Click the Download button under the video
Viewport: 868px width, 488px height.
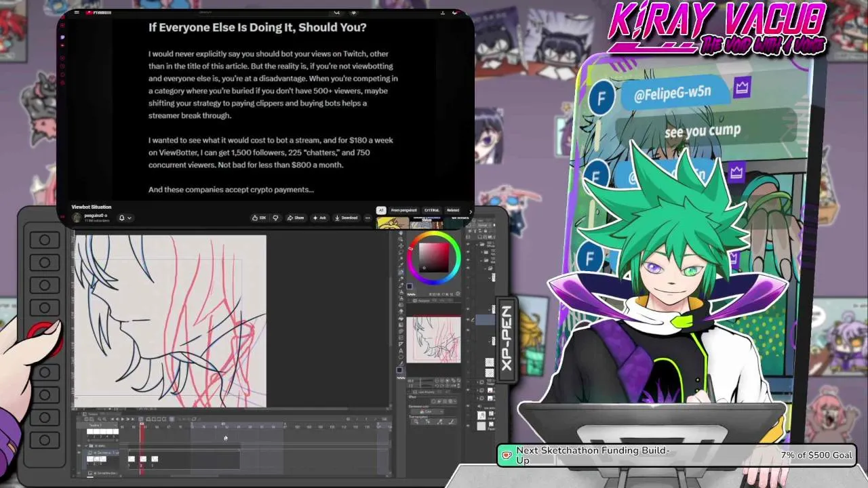pyautogui.click(x=346, y=218)
